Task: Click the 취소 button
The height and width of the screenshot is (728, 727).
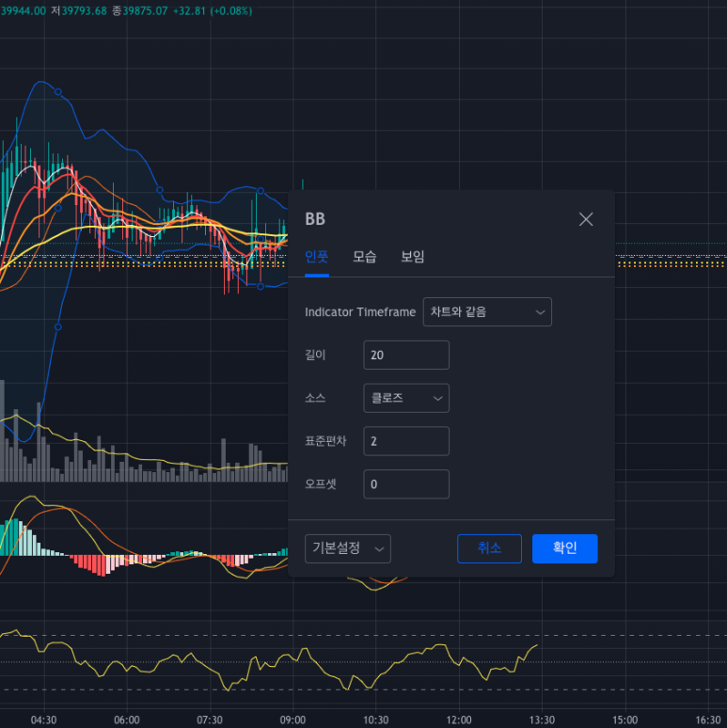Action: (x=489, y=548)
